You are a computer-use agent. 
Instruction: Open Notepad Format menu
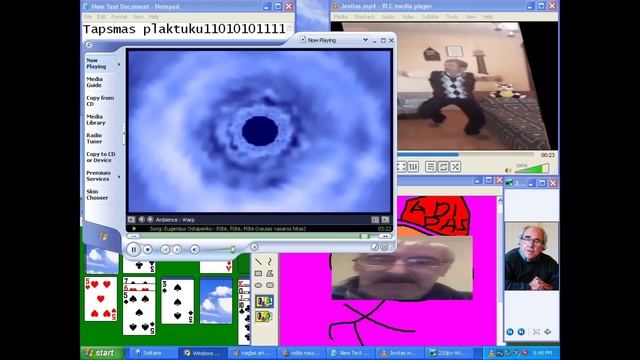pos(119,17)
